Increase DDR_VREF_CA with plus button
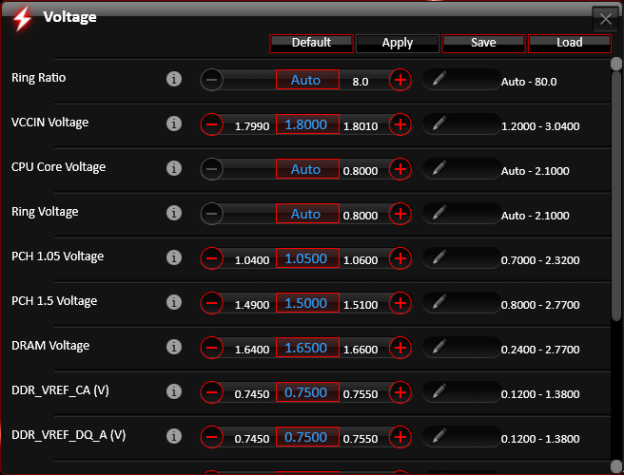Viewport: 624px width, 475px height. coord(400,393)
